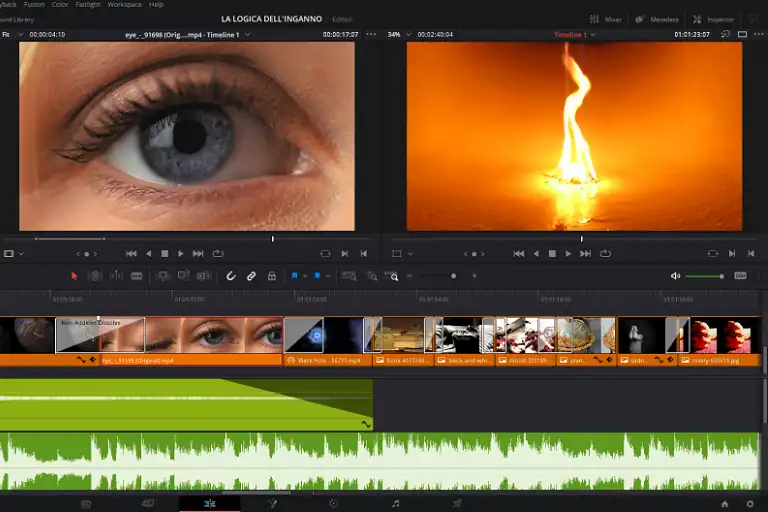
Task: Select the red arrow Selection Mode tool
Action: (x=74, y=276)
